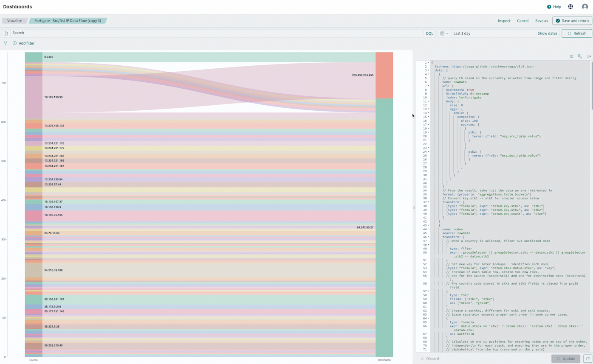This screenshot has width=593, height=364.
Task: Click the 0.0.0.0 source node
Action: coord(34,57)
